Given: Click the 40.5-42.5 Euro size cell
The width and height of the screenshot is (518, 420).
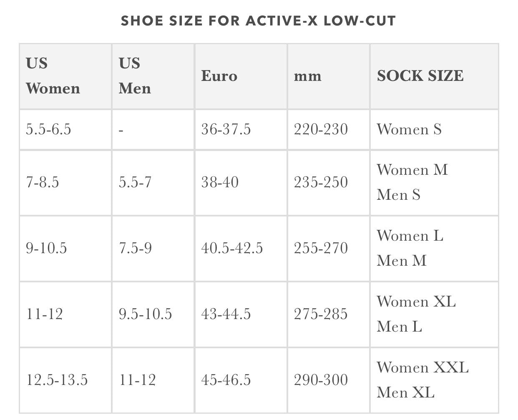Looking at the screenshot, I should point(232,248).
